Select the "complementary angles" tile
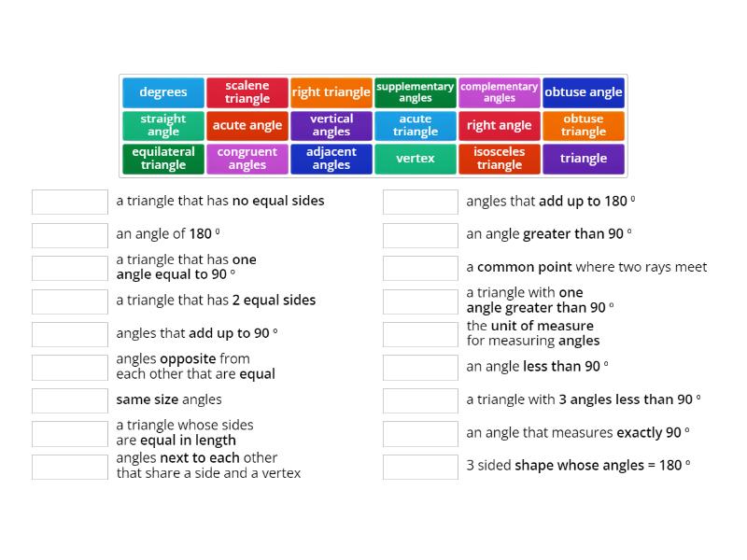This screenshot has height=560, width=747. [x=499, y=91]
